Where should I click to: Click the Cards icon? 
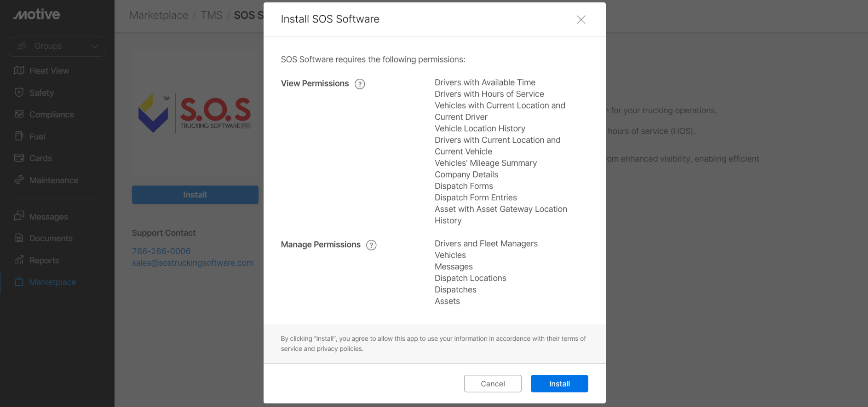tap(19, 158)
